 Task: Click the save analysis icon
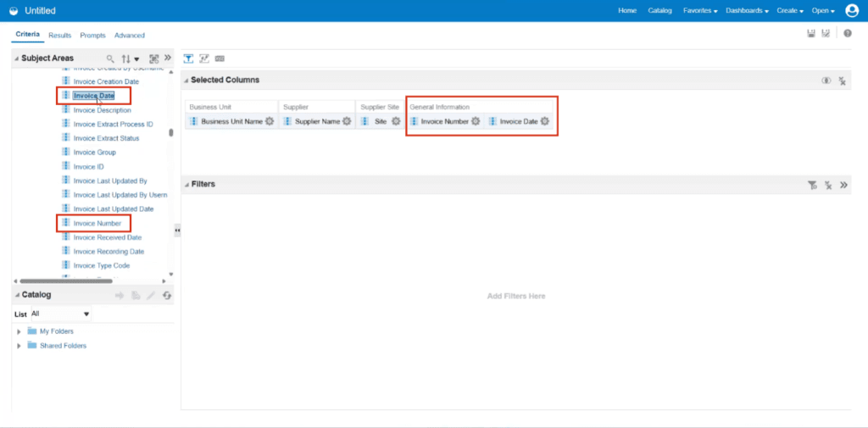(811, 34)
